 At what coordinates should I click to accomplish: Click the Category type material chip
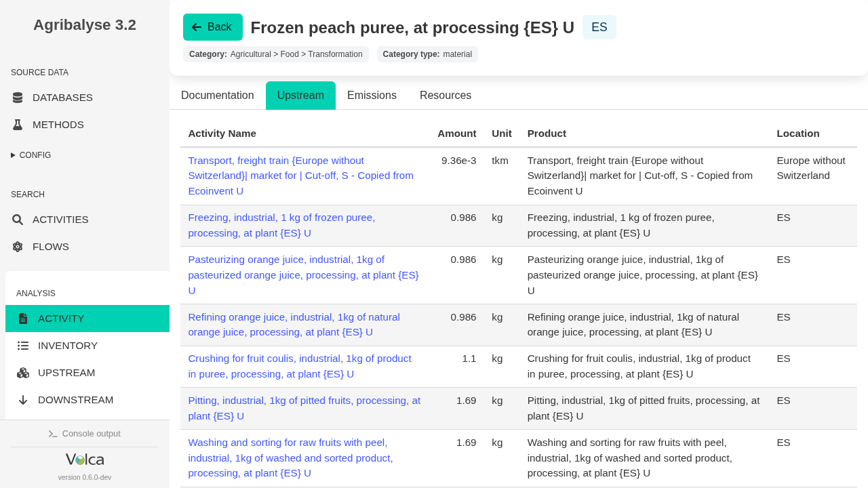[427, 54]
